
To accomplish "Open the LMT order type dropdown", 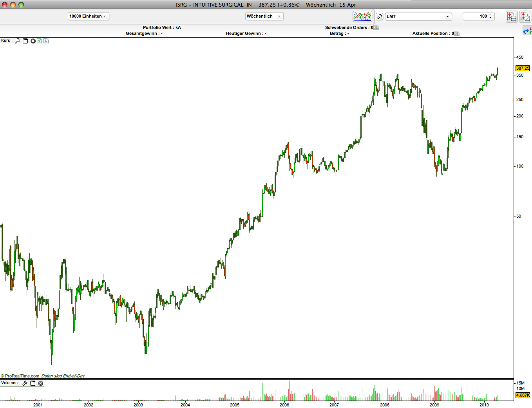I will coord(418,16).
